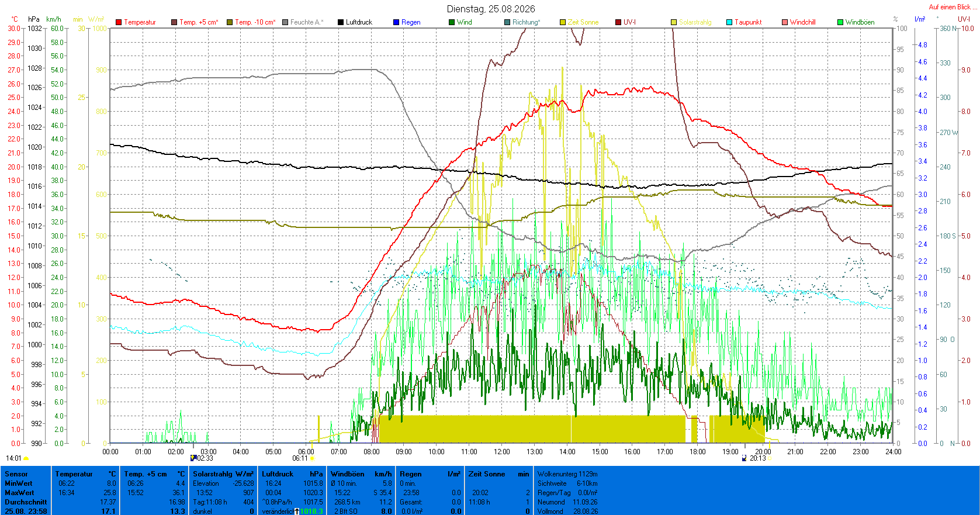Click the sunrise sun icon beside 06:11
This screenshot has width=980, height=515.
point(313,459)
